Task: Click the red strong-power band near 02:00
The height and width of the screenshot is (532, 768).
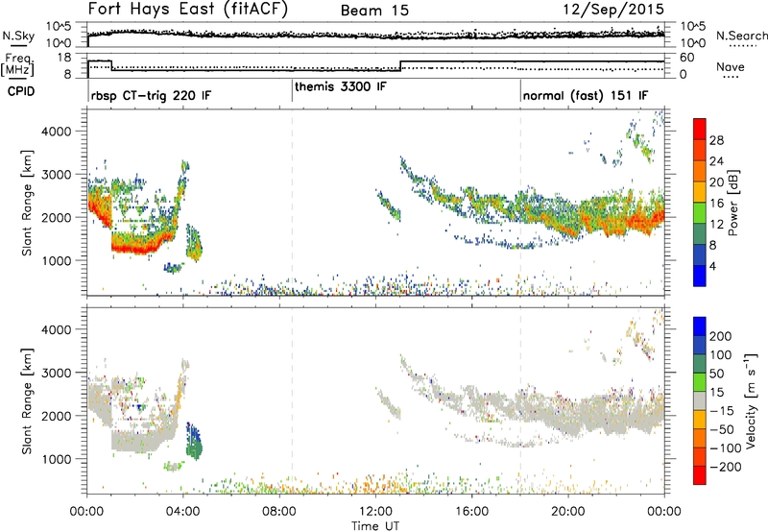Action: point(132,249)
